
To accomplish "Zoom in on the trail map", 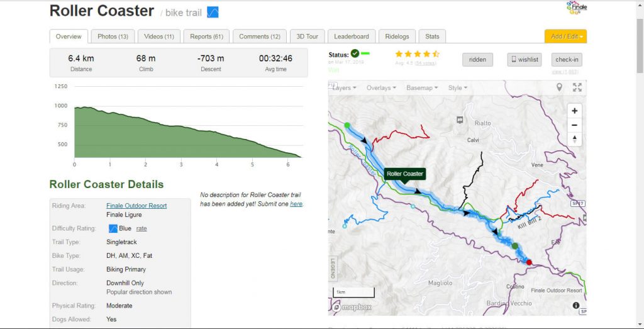I will click(574, 110).
